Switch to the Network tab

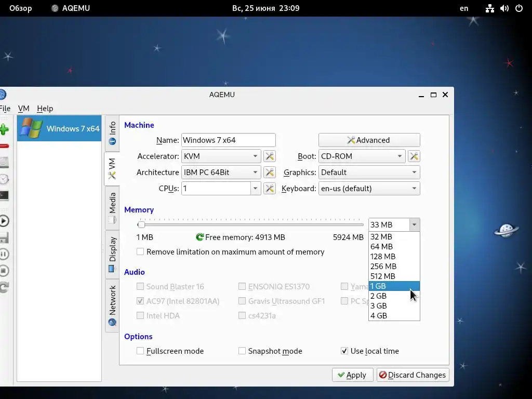(112, 305)
